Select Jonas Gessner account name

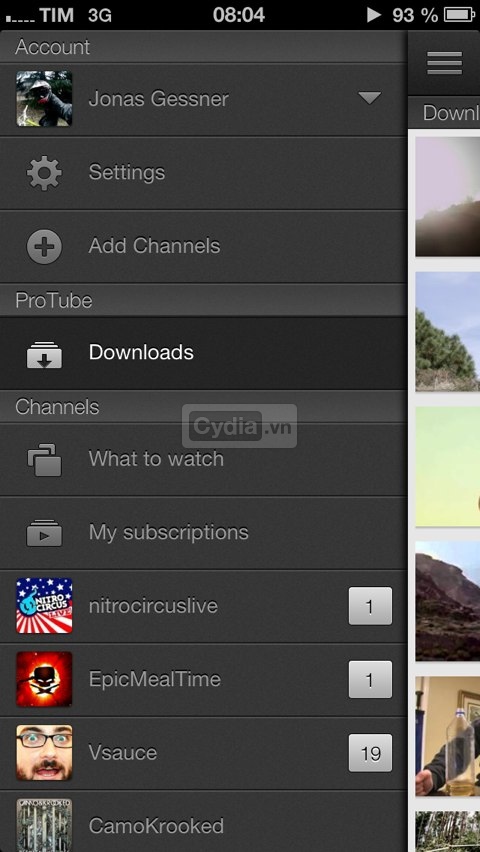pos(158,99)
